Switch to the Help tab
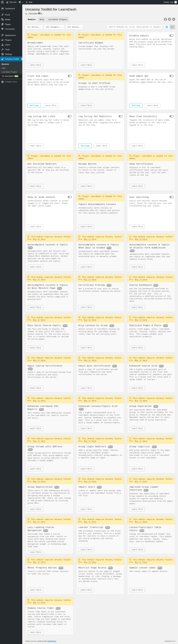Viewport: 178px width, 644px height. 42,19
